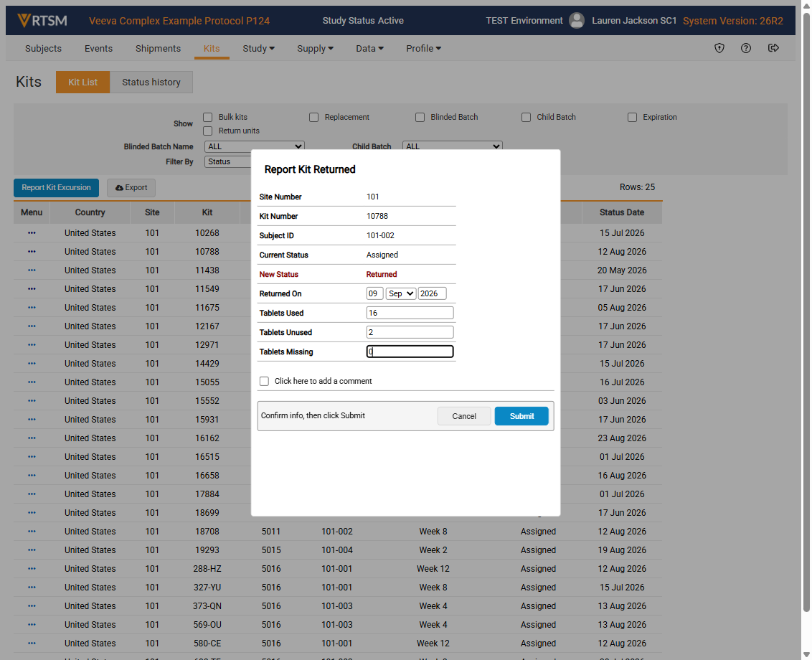Open the Filter By Status dropdown

(x=228, y=161)
